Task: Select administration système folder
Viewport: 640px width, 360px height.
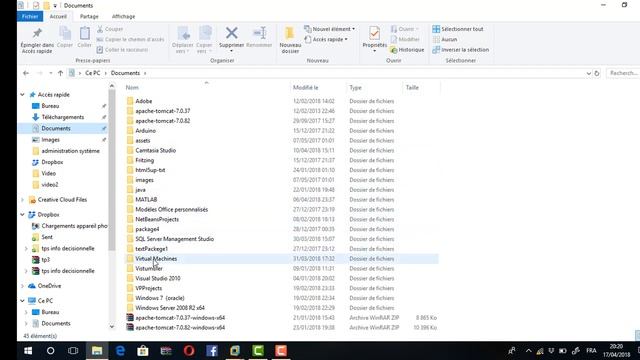Action: pos(70,151)
